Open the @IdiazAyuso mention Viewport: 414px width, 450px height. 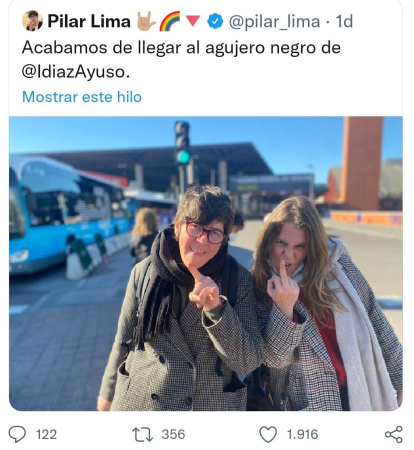click(76, 72)
